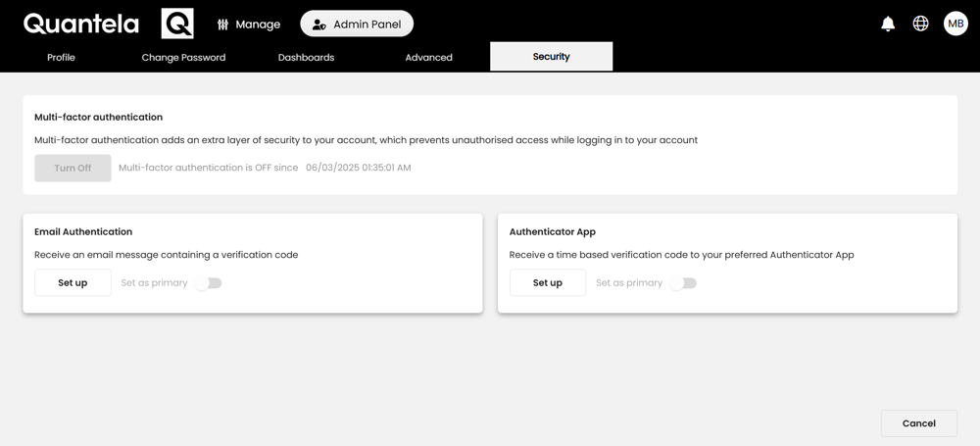This screenshot has width=980, height=446.
Task: Open the globe language selector
Action: [x=920, y=24]
